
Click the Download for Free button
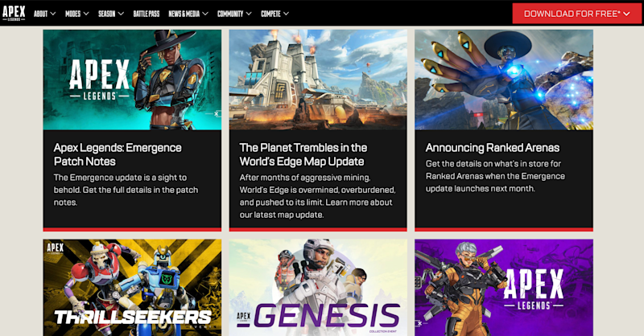[x=576, y=14]
